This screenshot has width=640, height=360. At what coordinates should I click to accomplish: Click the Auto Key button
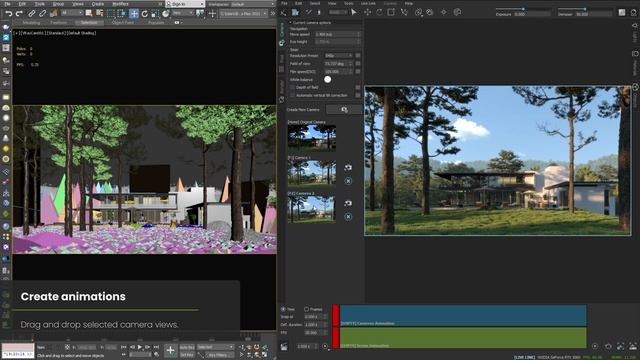(x=187, y=347)
